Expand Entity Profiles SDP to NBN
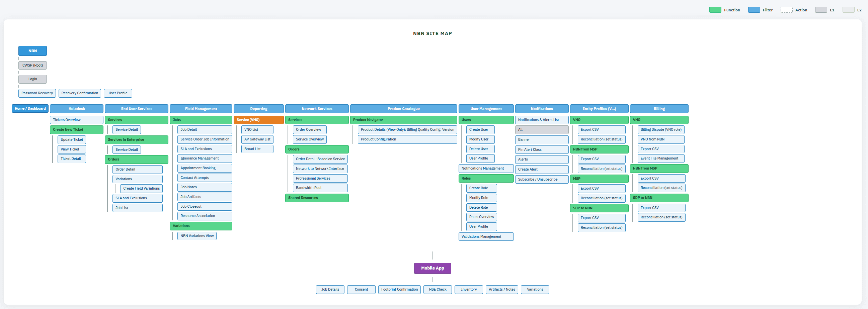 pos(599,208)
